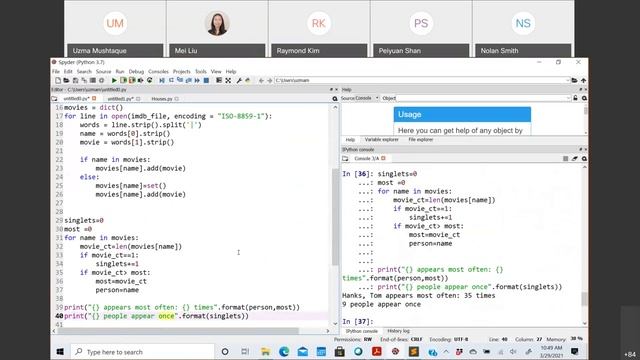Click the New file toolbar icon

click(58, 80)
